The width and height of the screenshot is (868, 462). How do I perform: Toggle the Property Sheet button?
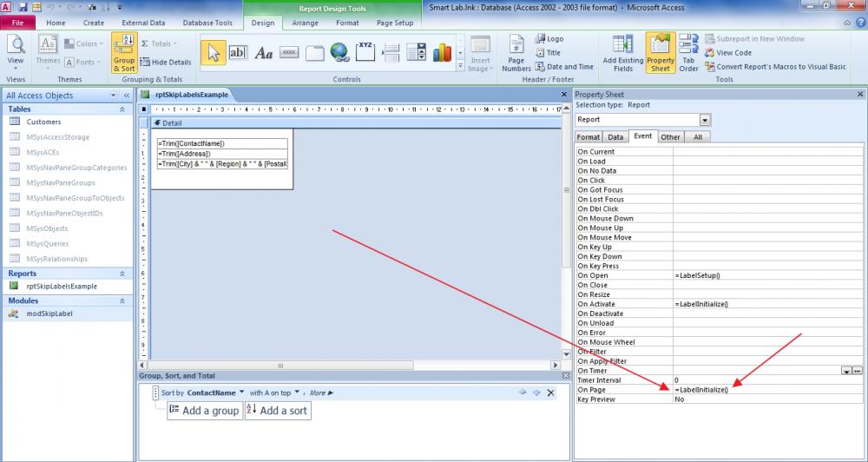pos(661,53)
